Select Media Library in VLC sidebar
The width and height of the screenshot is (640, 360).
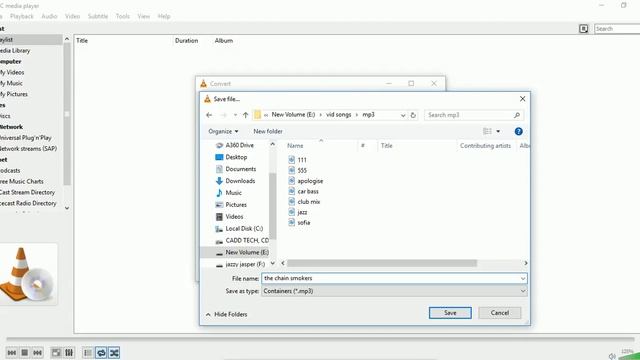pos(16,51)
